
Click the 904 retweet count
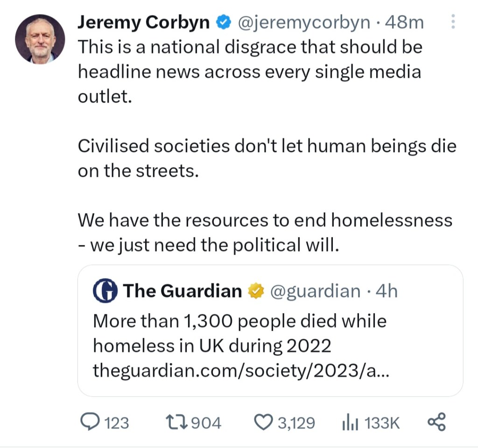[207, 423]
